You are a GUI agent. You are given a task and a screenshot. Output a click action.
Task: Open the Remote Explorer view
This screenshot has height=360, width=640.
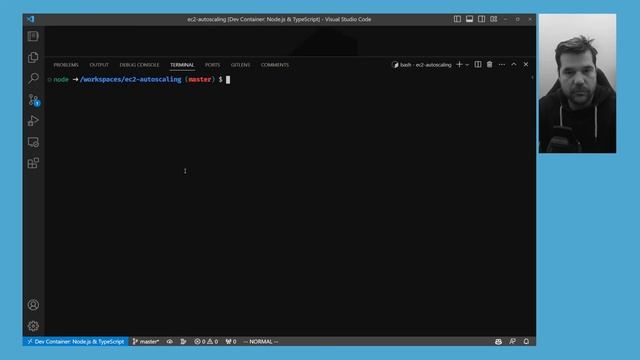(x=33, y=142)
